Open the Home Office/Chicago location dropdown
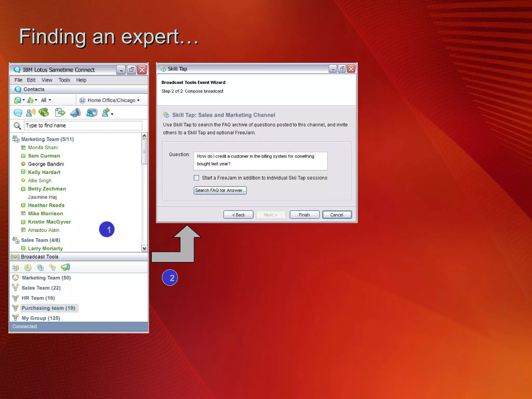 pyautogui.click(x=138, y=101)
